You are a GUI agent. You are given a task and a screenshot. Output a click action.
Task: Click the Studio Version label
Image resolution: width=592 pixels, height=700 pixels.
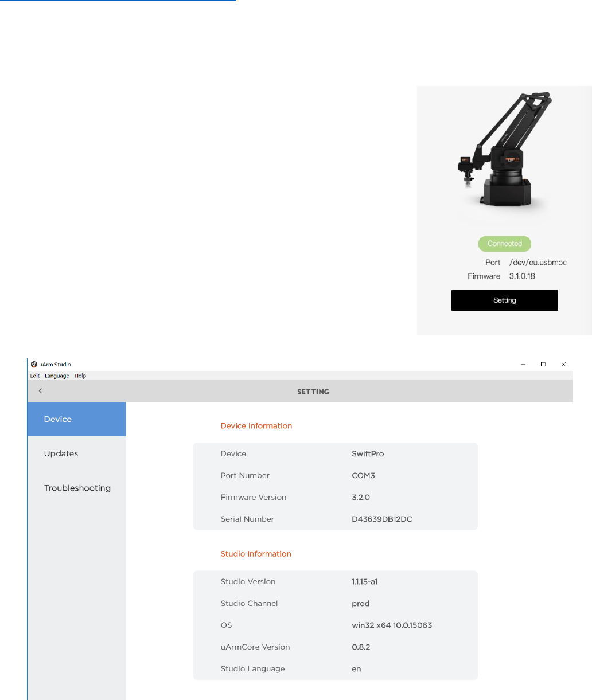248,581
